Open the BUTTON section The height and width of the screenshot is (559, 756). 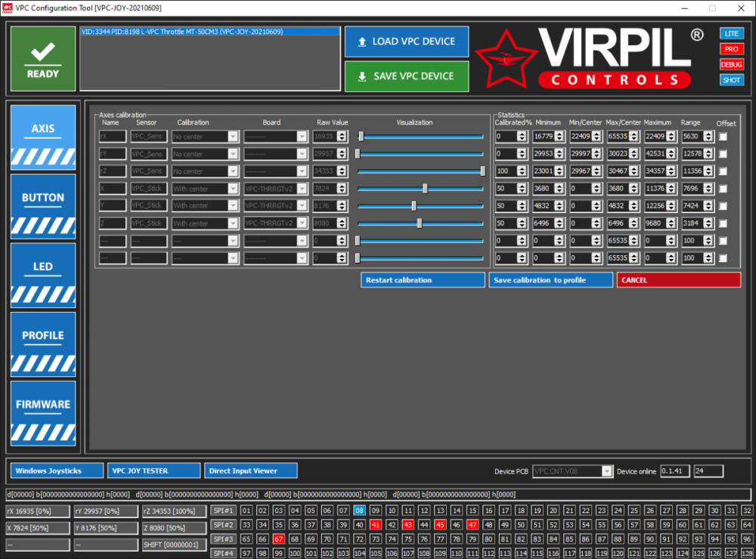click(43, 206)
